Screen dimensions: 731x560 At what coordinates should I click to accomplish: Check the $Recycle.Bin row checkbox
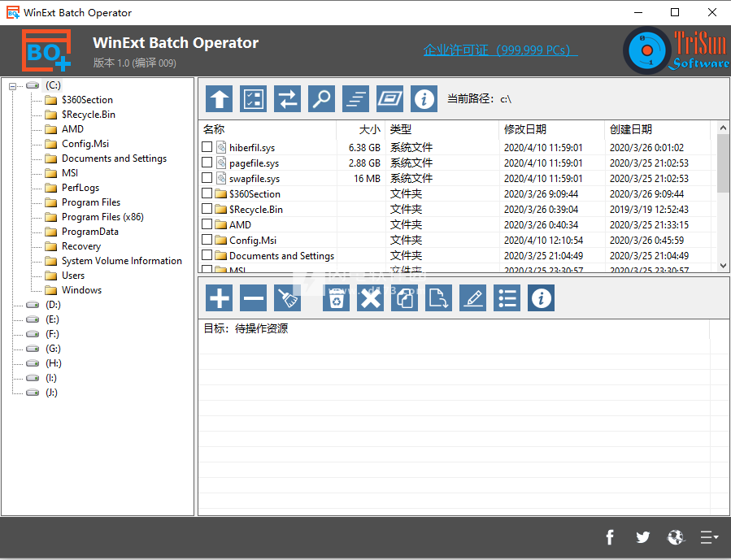(207, 209)
